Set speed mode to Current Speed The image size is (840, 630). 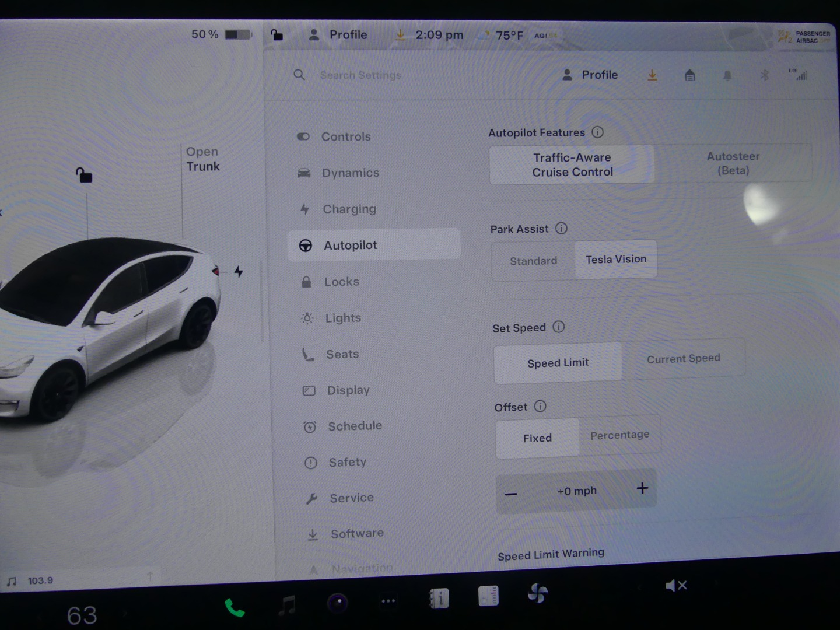point(683,359)
